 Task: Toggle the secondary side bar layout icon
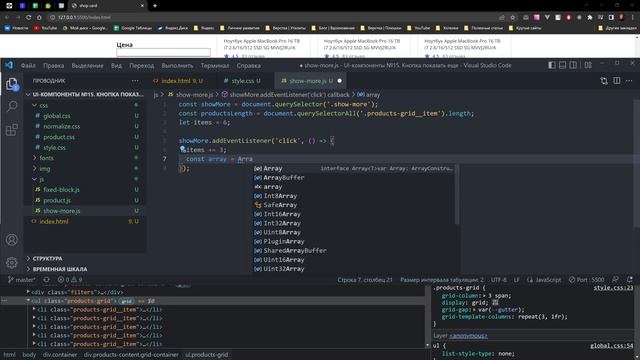(573, 65)
